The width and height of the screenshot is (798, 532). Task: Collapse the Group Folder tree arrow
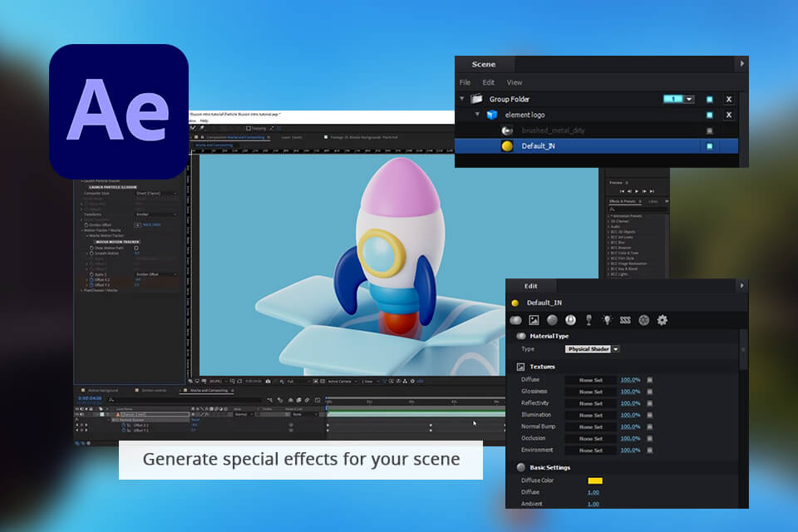pos(462,99)
